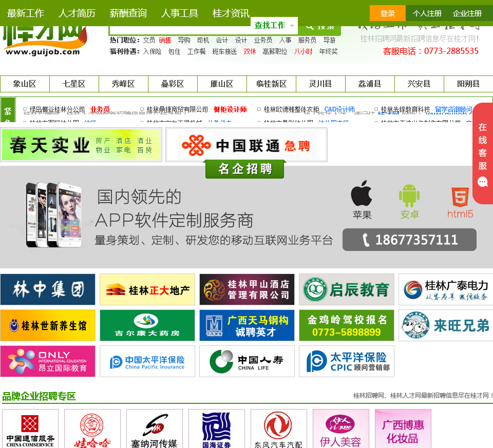Click the Android (安卓) robot icon
493x448 pixels.
click(x=409, y=196)
